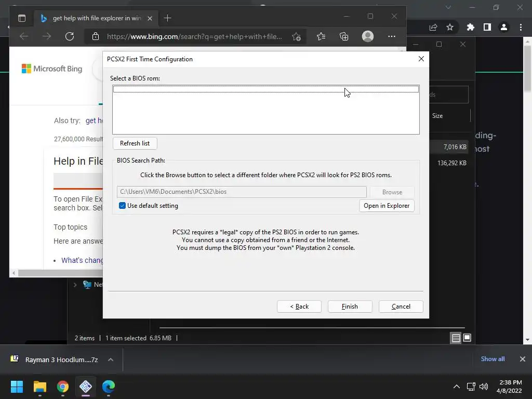Expand the Network tree node in File Explorer
This screenshot has width=532, height=399.
tap(75, 285)
